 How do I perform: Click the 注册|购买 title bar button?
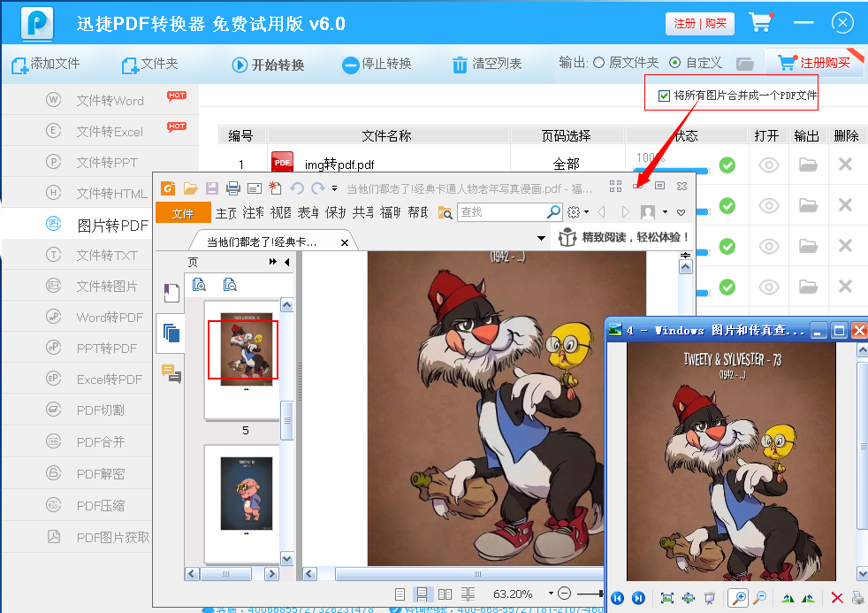700,24
